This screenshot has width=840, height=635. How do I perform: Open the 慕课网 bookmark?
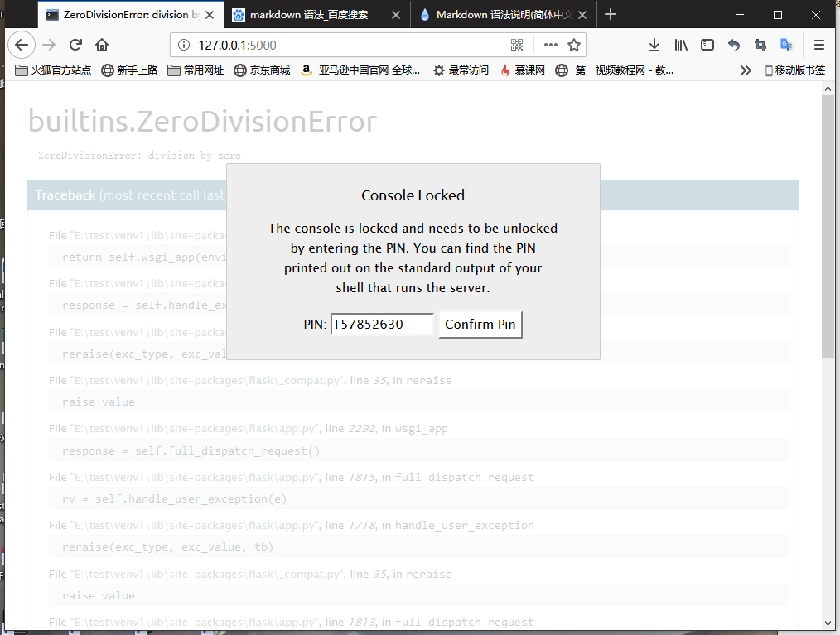click(523, 70)
